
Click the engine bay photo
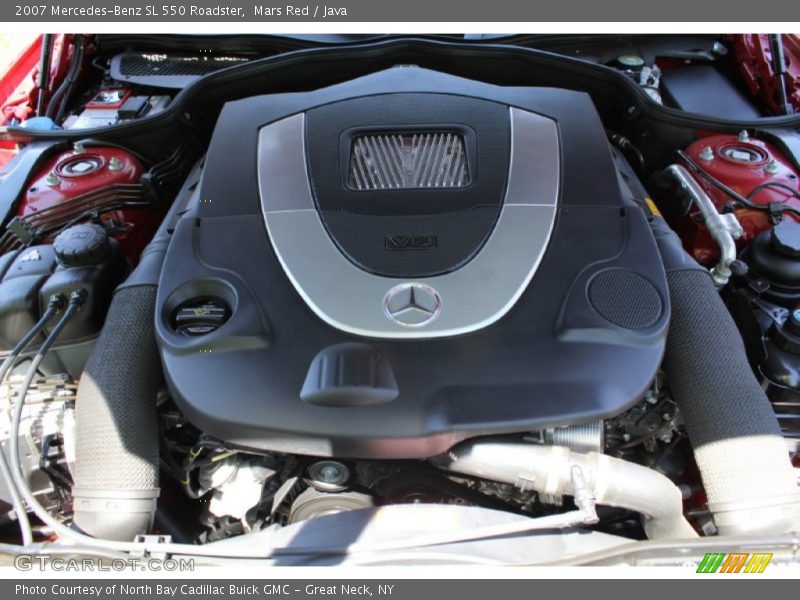click(400, 301)
